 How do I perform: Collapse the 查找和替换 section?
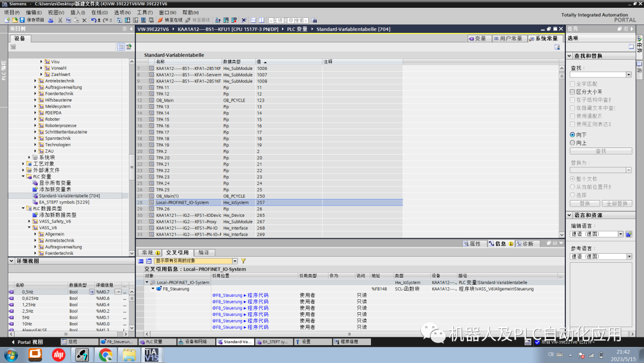click(x=569, y=56)
